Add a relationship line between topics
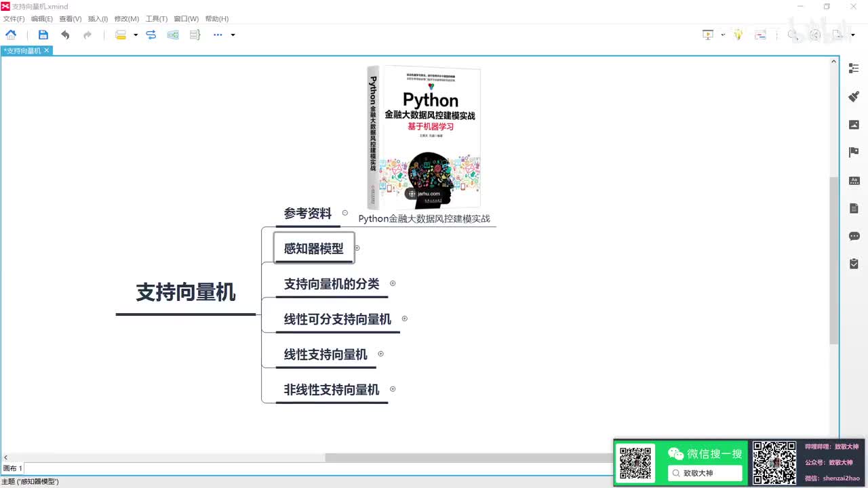The image size is (868, 488). coord(151,35)
